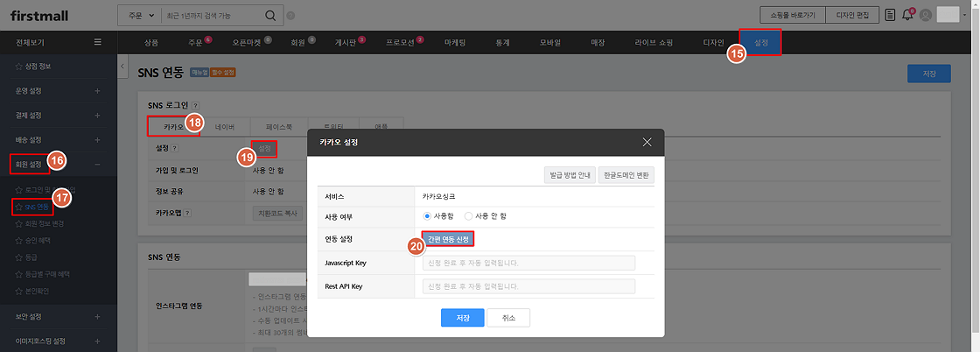Click the user profile avatar icon

926,15
